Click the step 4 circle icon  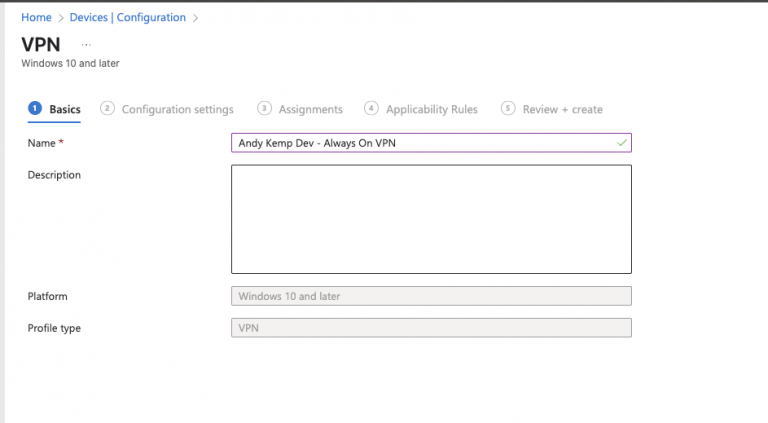click(x=371, y=109)
